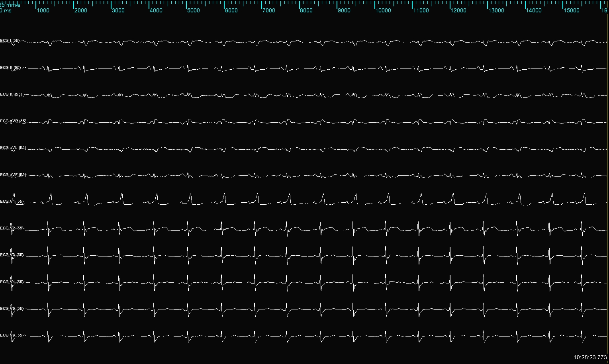Select the ECG aVF channel label
Image resolution: width=609 pixels, height=364 pixels.
13,175
